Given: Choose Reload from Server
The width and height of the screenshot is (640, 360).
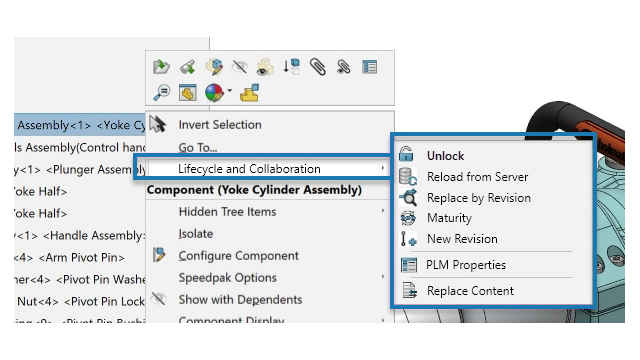Looking at the screenshot, I should coord(478,177).
